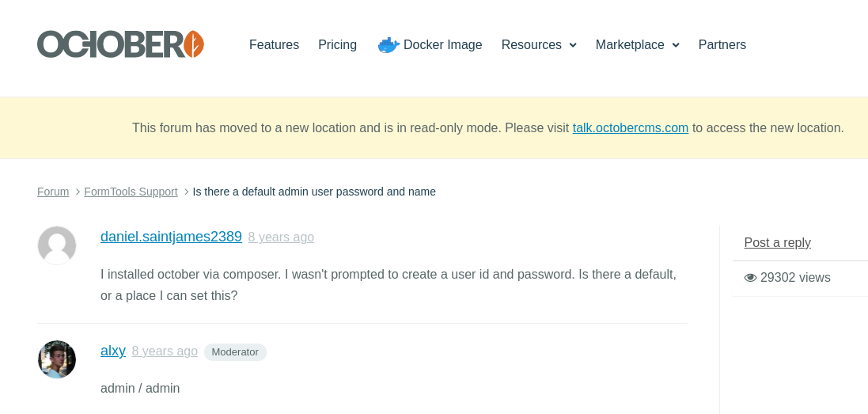
Task: Go to the Partners page
Action: [722, 45]
